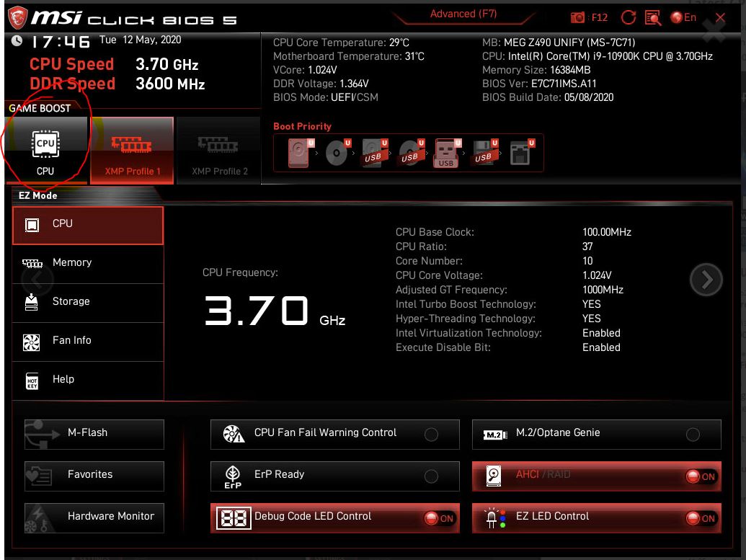This screenshot has width=746, height=560.
Task: Click the Adjusted GT Frequency 1000MHz value
Action: [x=603, y=290]
